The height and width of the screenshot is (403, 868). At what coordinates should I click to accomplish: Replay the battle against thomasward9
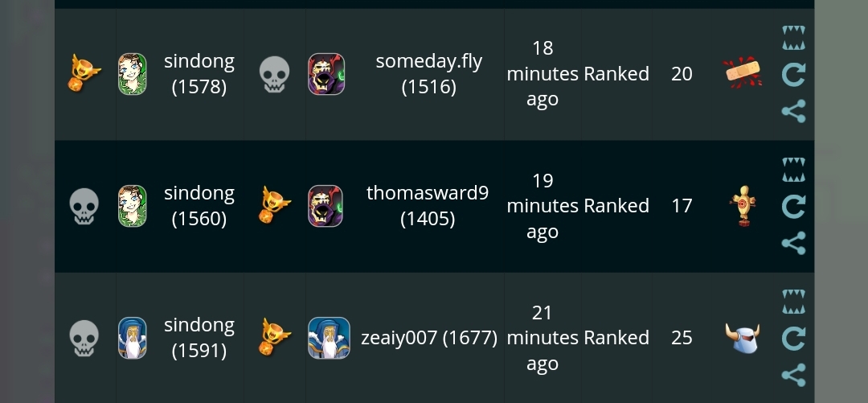(793, 206)
